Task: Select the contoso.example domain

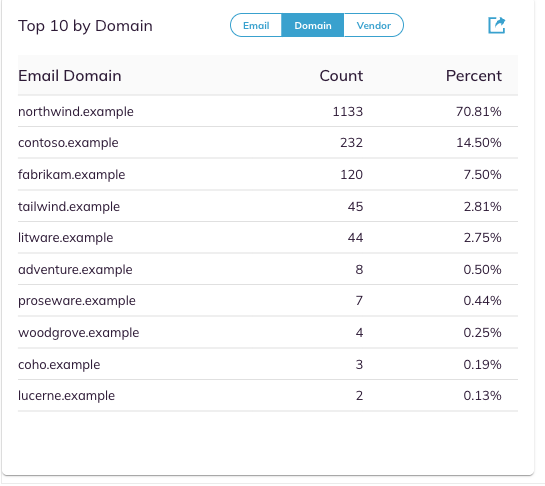Action: (x=68, y=143)
